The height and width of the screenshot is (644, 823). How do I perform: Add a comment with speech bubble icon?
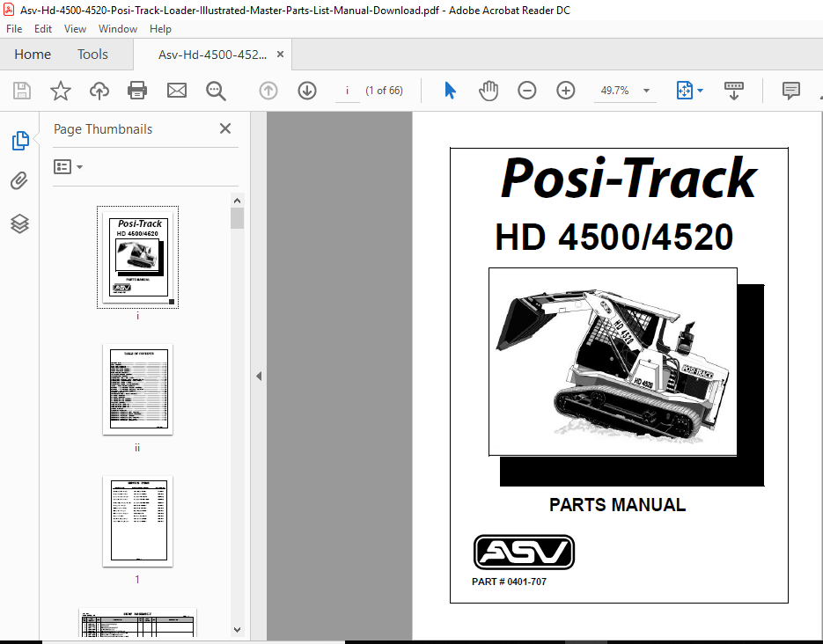point(791,91)
